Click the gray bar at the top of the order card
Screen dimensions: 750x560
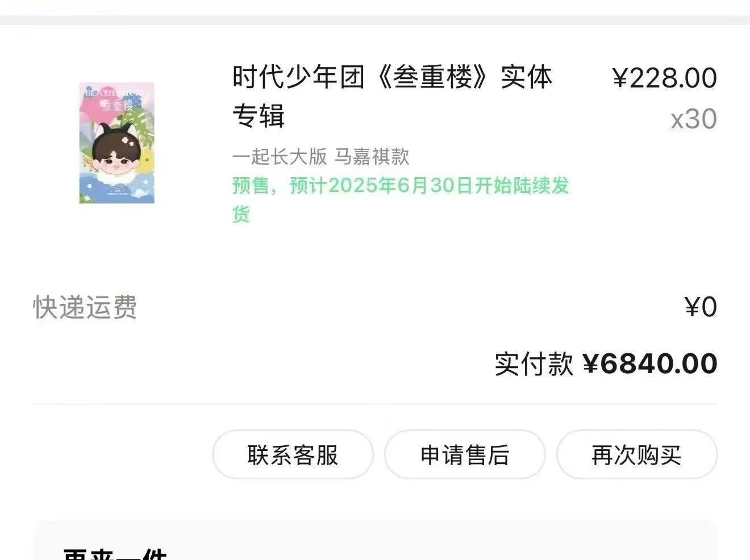pos(375,20)
